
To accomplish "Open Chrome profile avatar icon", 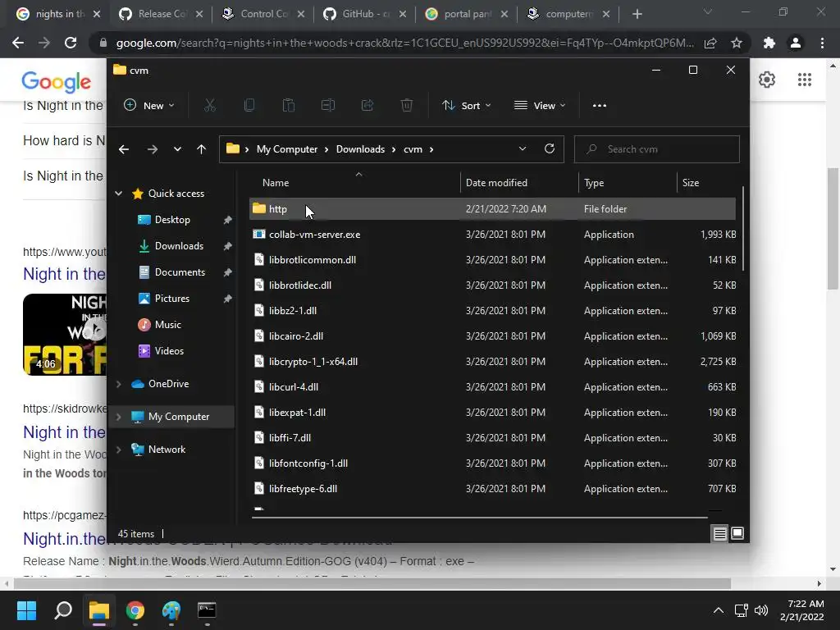I will [796, 43].
